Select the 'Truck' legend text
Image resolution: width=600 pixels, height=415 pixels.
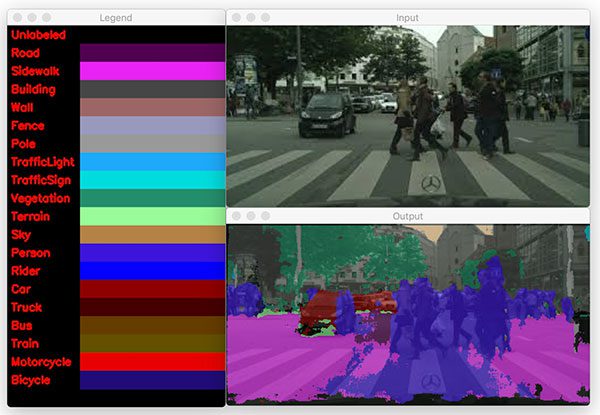click(26, 308)
